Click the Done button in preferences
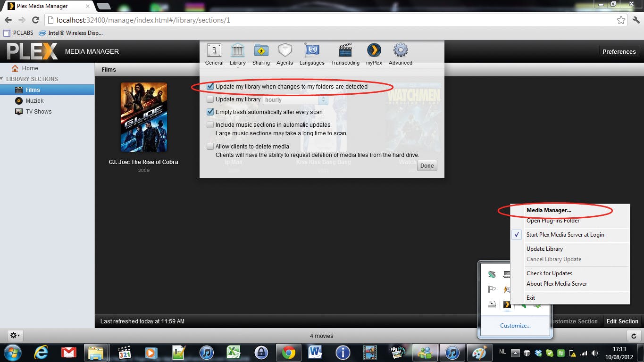The height and width of the screenshot is (362, 644). click(x=427, y=166)
